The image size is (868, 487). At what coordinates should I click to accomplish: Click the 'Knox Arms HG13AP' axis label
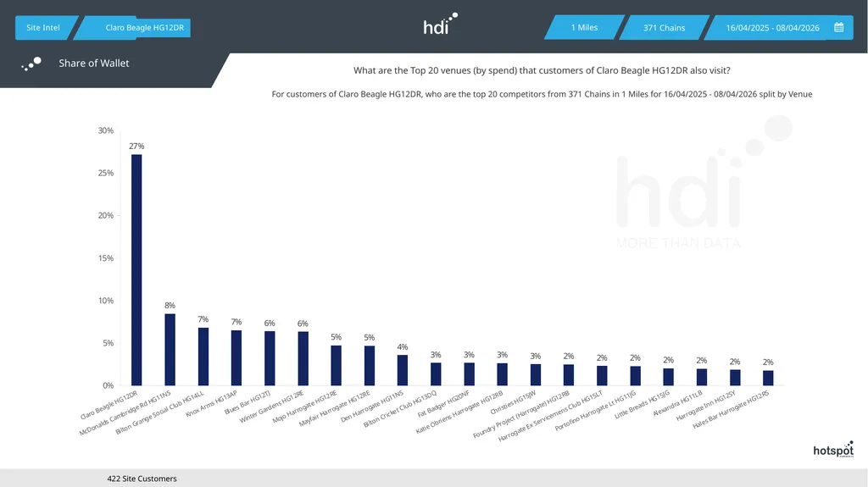point(211,403)
